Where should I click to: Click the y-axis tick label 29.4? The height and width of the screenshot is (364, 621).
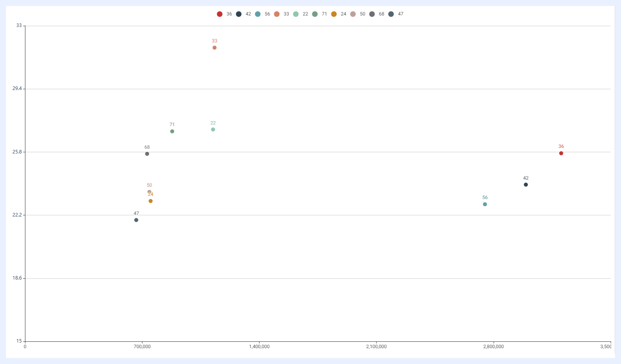click(x=17, y=88)
